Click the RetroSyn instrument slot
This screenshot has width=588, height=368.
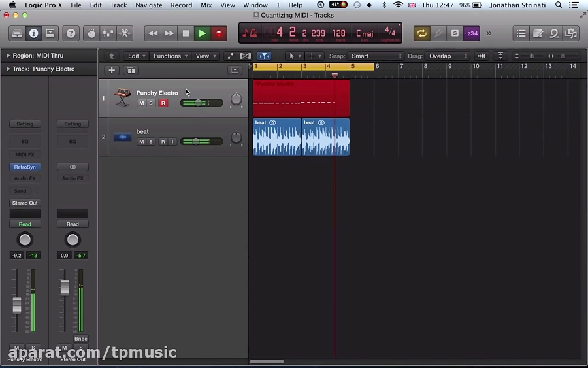(25, 167)
